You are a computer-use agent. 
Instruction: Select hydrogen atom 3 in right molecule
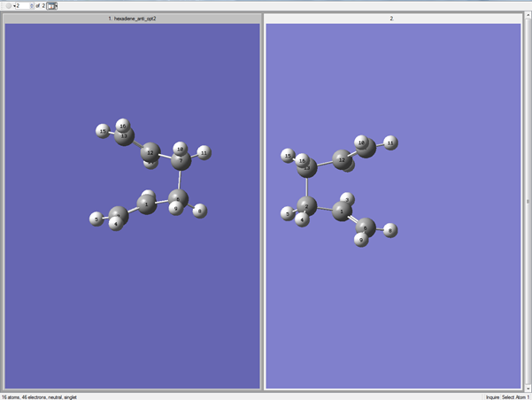point(347,199)
